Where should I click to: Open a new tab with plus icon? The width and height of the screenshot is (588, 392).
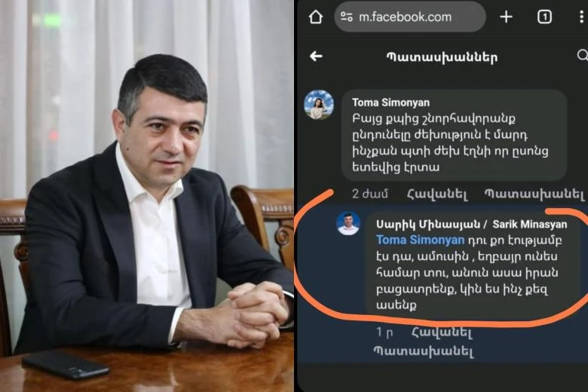[x=506, y=17]
